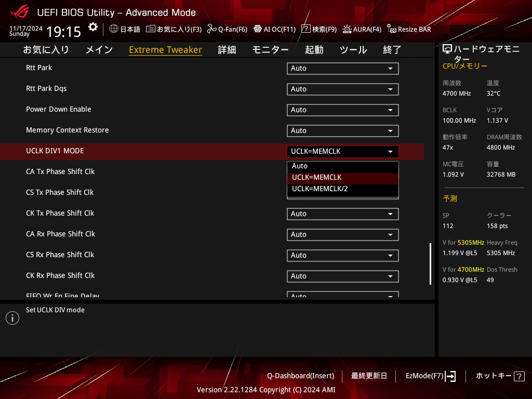The image size is (532, 399).
Task: Open the CA Rx Phase Shift Clk dropdown
Action: tap(343, 234)
